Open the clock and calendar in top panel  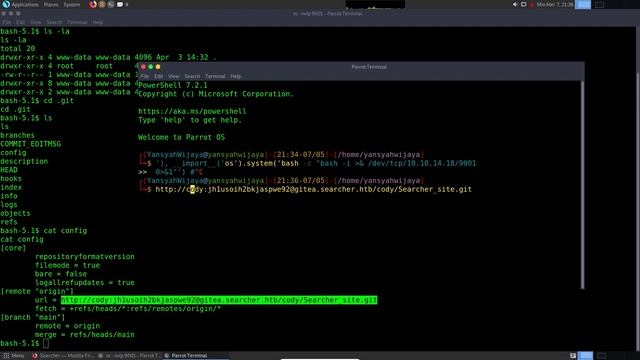tap(555, 4)
